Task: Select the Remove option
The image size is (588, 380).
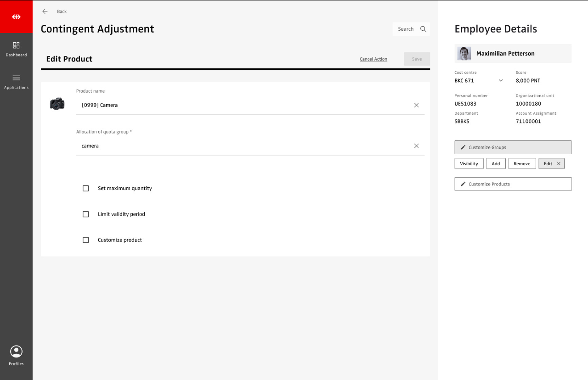Action: click(521, 164)
